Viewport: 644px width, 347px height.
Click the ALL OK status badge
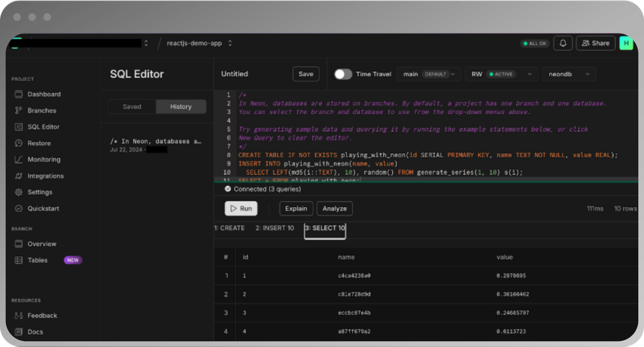pyautogui.click(x=534, y=43)
